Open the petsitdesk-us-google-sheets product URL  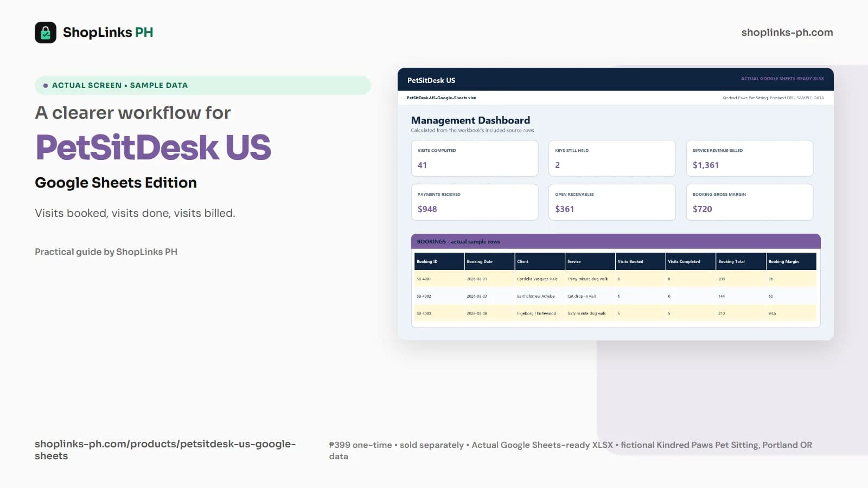[165, 450]
